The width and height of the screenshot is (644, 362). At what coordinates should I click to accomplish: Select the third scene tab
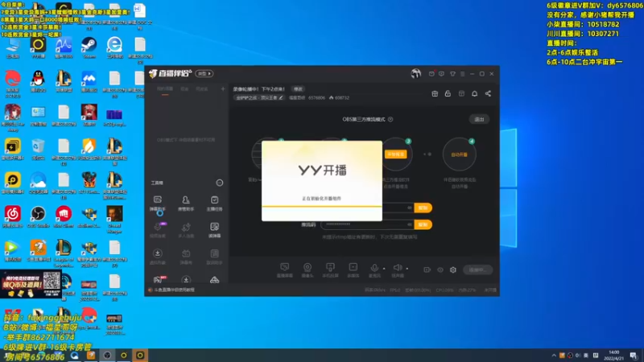202,88
